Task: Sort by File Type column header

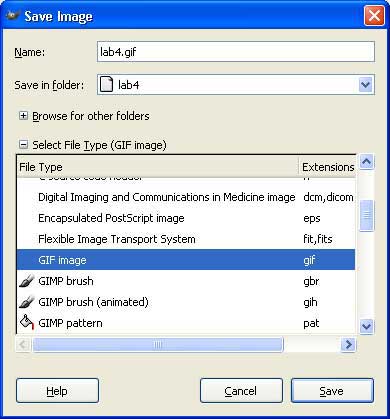Action: [157, 167]
